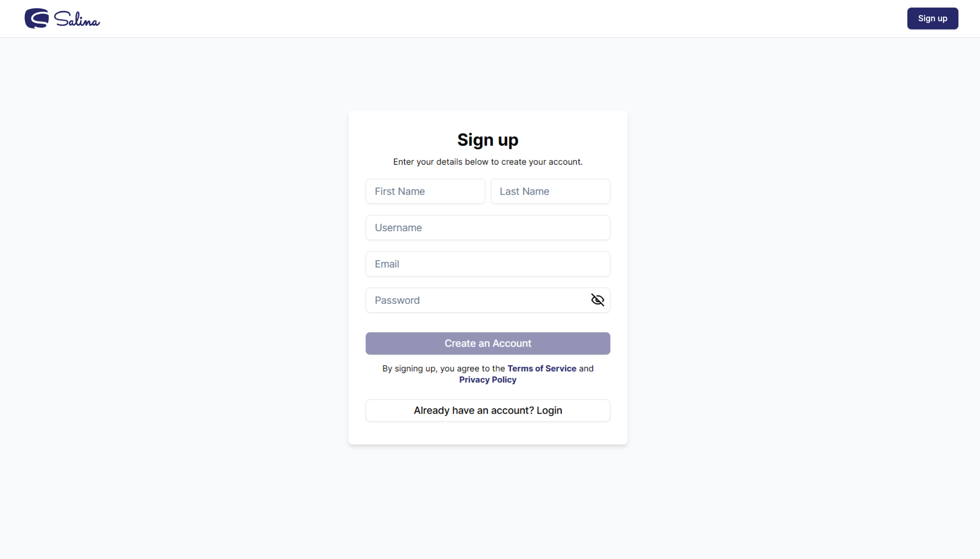Open the Terms of Service link
The width and height of the screenshot is (980, 559).
click(542, 368)
